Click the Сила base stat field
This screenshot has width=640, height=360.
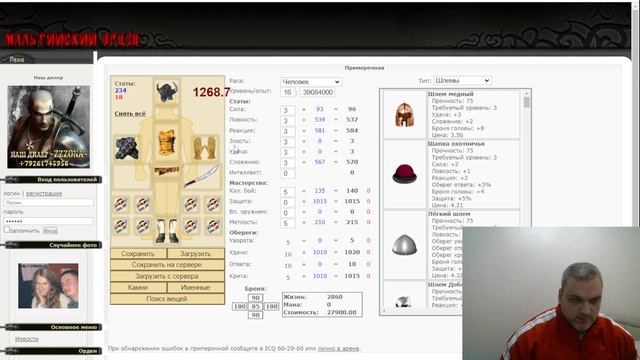coord(288,110)
